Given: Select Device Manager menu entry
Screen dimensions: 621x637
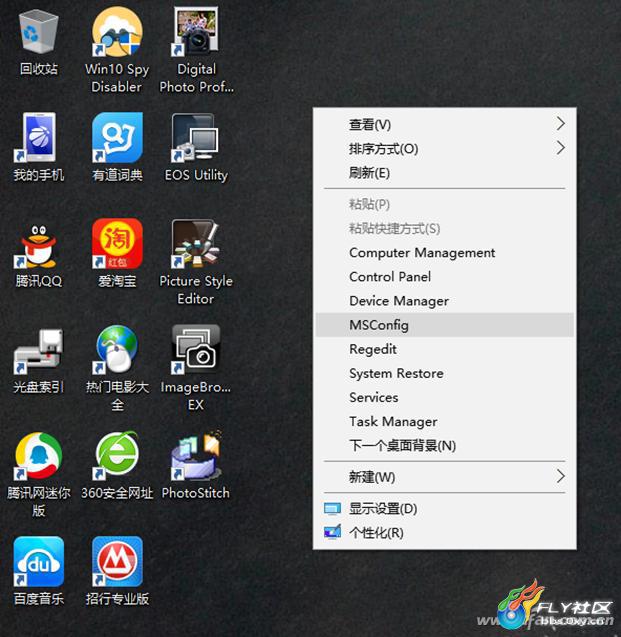Looking at the screenshot, I should tap(444, 301).
